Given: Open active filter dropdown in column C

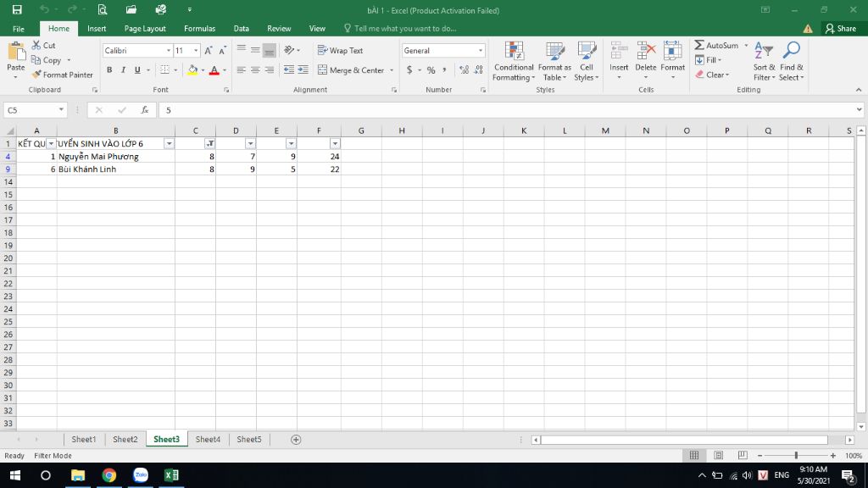Looking at the screenshot, I should pos(210,144).
